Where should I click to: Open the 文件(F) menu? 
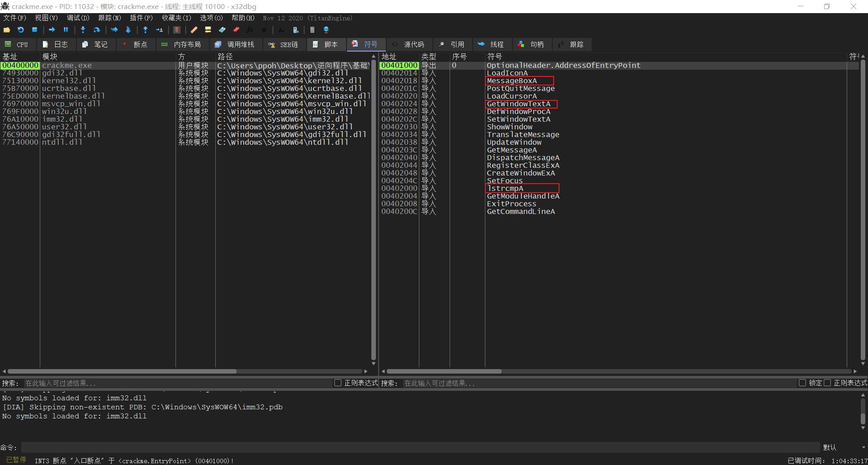pyautogui.click(x=15, y=18)
